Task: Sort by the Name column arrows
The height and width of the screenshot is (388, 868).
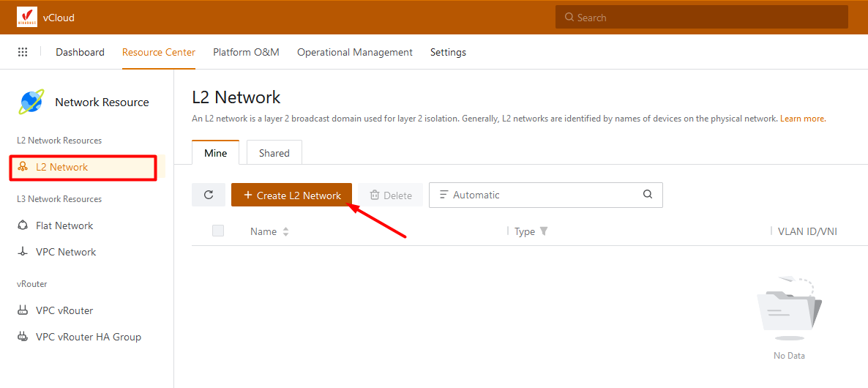Action: coord(285,231)
